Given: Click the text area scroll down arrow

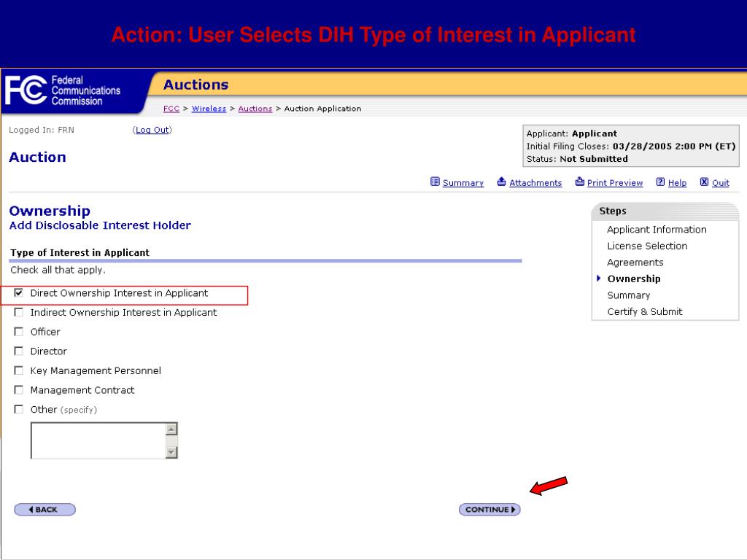Looking at the screenshot, I should pos(171,452).
